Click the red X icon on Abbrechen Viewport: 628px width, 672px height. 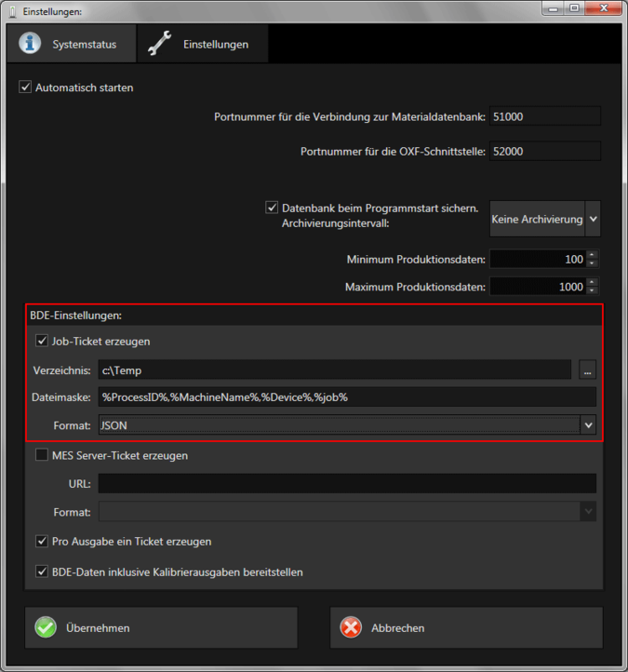(351, 628)
